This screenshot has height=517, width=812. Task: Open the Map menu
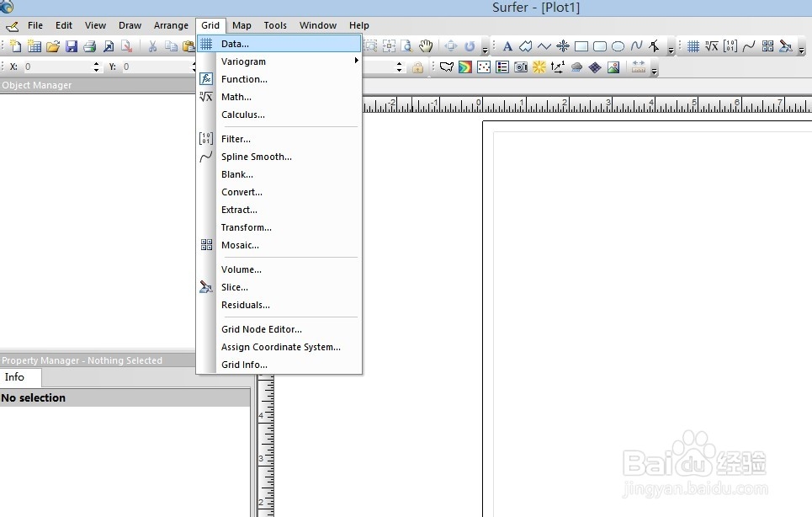coord(241,25)
